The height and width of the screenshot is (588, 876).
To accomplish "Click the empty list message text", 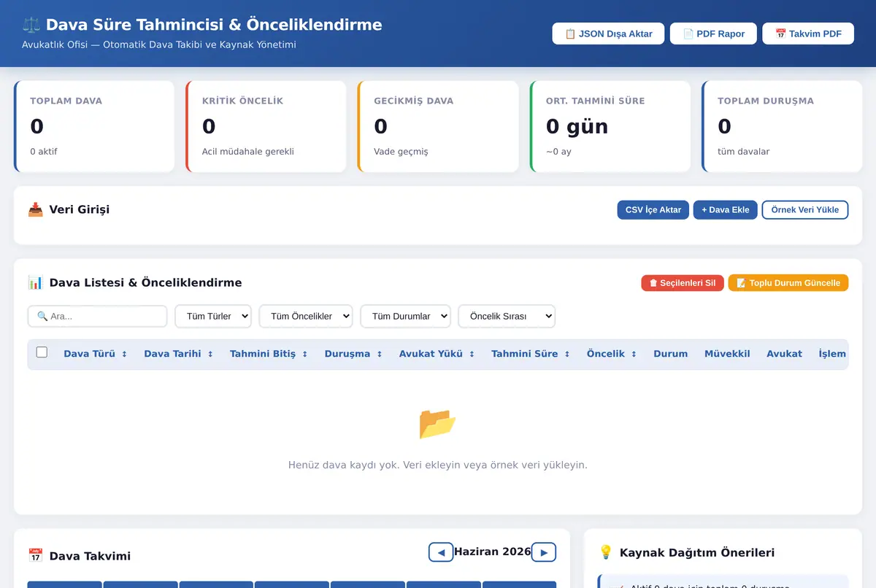I will (438, 465).
